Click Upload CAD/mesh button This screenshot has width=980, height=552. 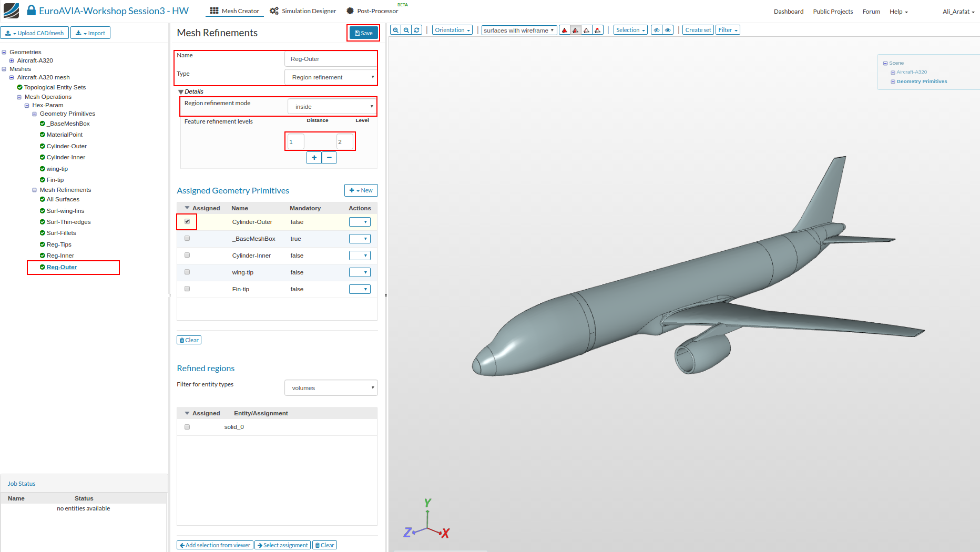click(x=35, y=33)
